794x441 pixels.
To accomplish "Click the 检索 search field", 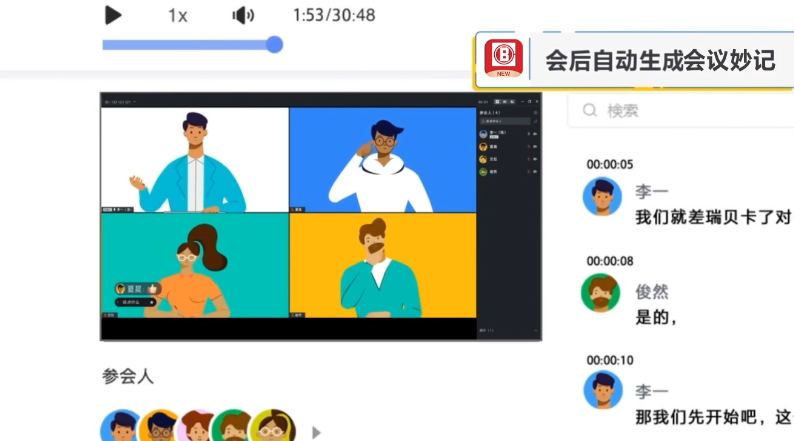I will 690,110.
